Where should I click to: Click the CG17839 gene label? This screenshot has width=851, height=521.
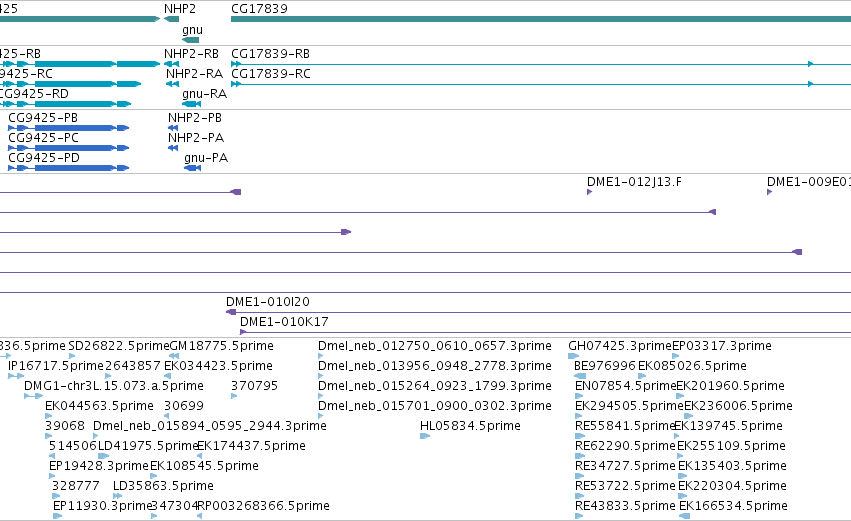[x=259, y=9]
